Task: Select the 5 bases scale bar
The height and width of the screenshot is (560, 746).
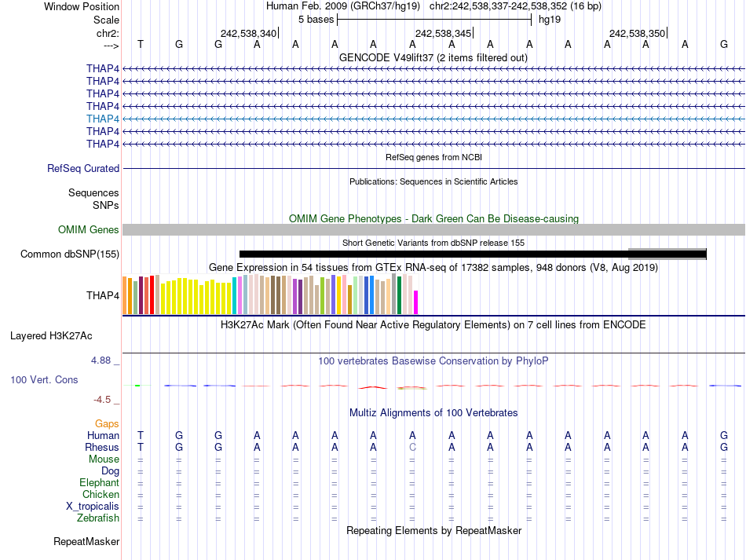Action: pos(434,20)
